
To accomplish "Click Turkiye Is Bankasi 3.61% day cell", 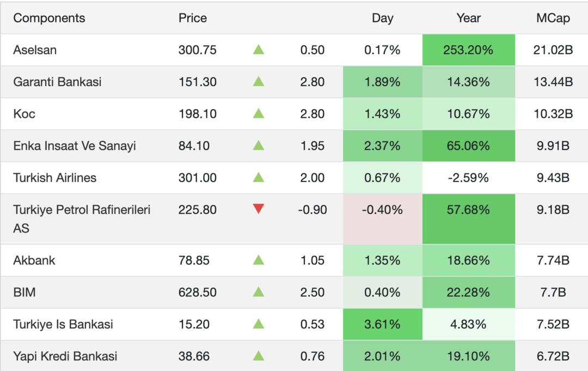I will pos(382,324).
